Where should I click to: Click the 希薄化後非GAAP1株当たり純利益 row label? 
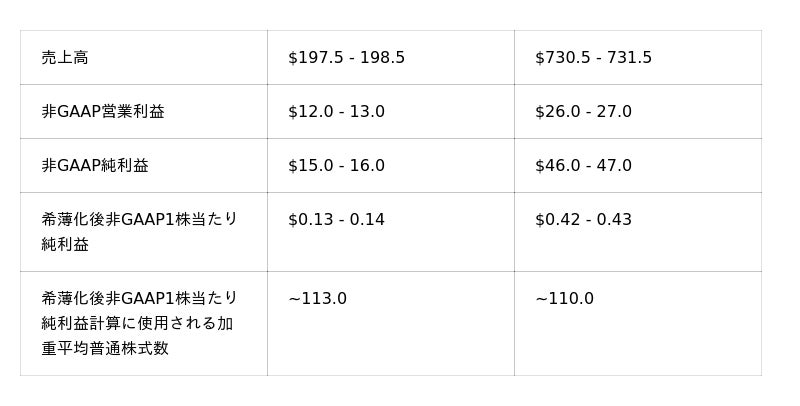click(x=139, y=231)
